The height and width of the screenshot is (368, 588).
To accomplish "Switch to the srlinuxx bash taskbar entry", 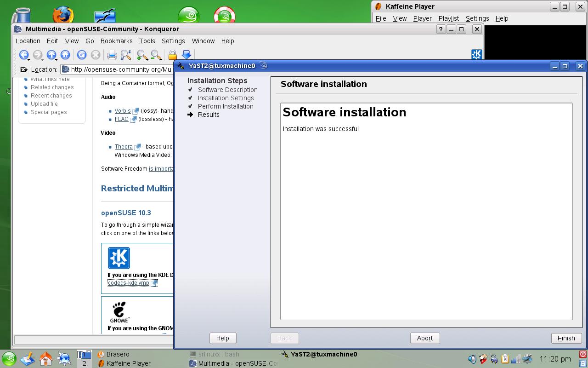I will [x=215, y=354].
